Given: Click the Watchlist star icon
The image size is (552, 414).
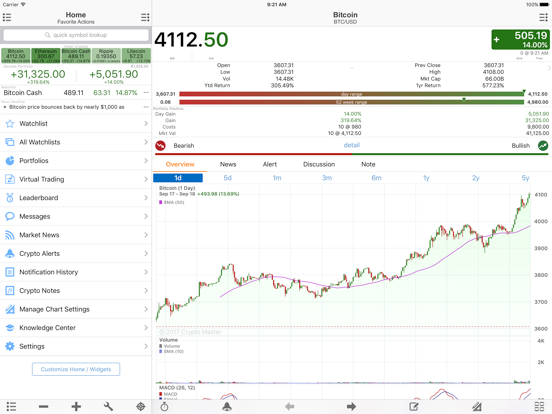Looking at the screenshot, I should tap(10, 124).
